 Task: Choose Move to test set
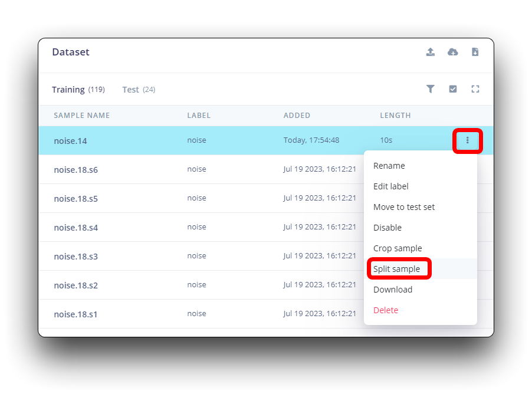(404, 207)
